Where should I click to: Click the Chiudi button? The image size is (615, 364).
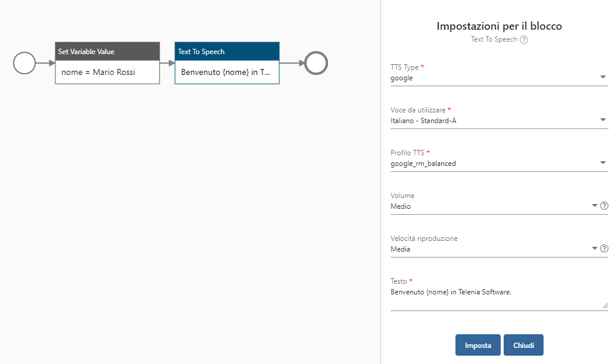[x=523, y=345]
